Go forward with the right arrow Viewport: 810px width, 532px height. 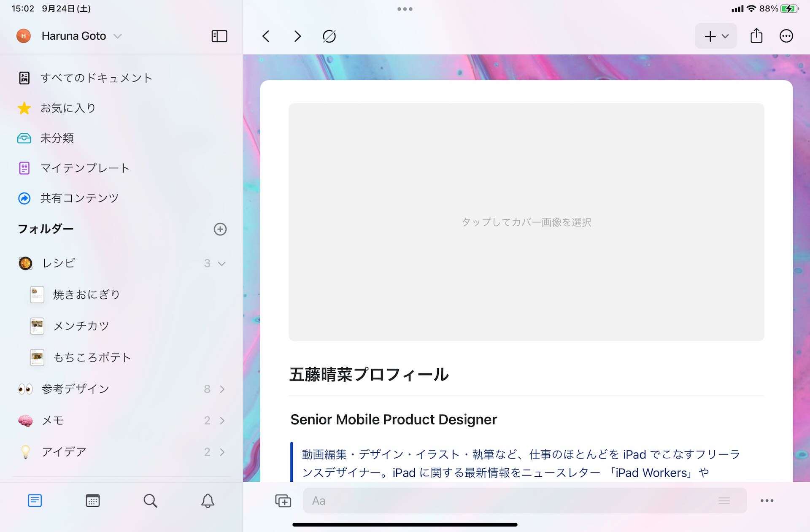(x=297, y=36)
